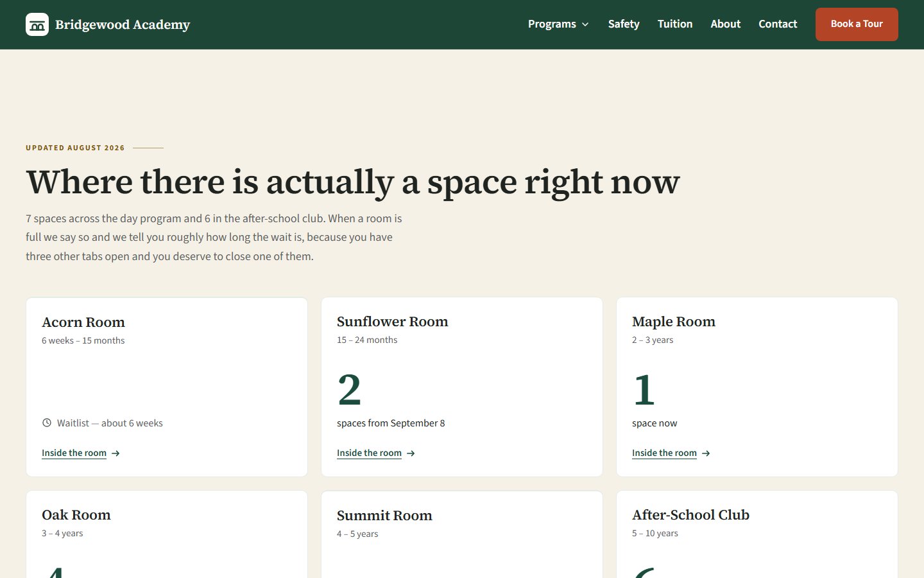The width and height of the screenshot is (924, 578).
Task: Click the Updated August 2026 label
Action: (75, 148)
